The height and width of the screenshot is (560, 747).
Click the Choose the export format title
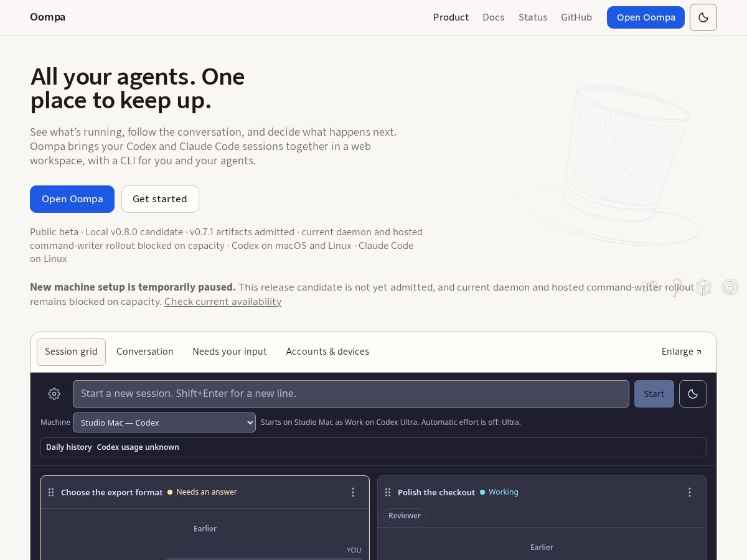[112, 492]
